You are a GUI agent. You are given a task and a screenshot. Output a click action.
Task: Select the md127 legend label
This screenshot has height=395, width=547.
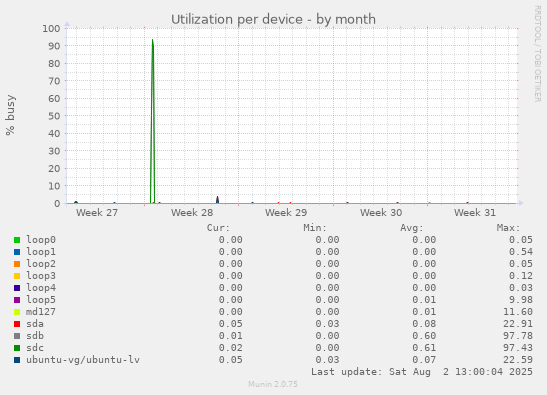tap(41, 312)
